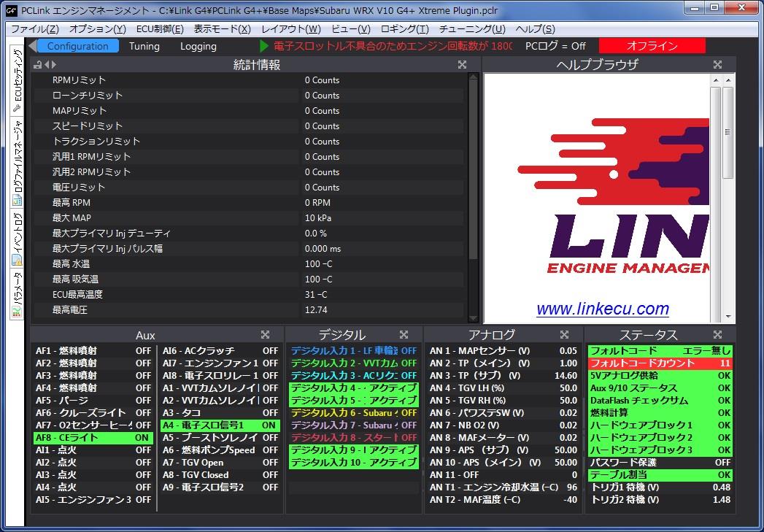This screenshot has width=764, height=532.
Task: Click the next-arrow in the 統計情報 panel header
Action: 53,65
